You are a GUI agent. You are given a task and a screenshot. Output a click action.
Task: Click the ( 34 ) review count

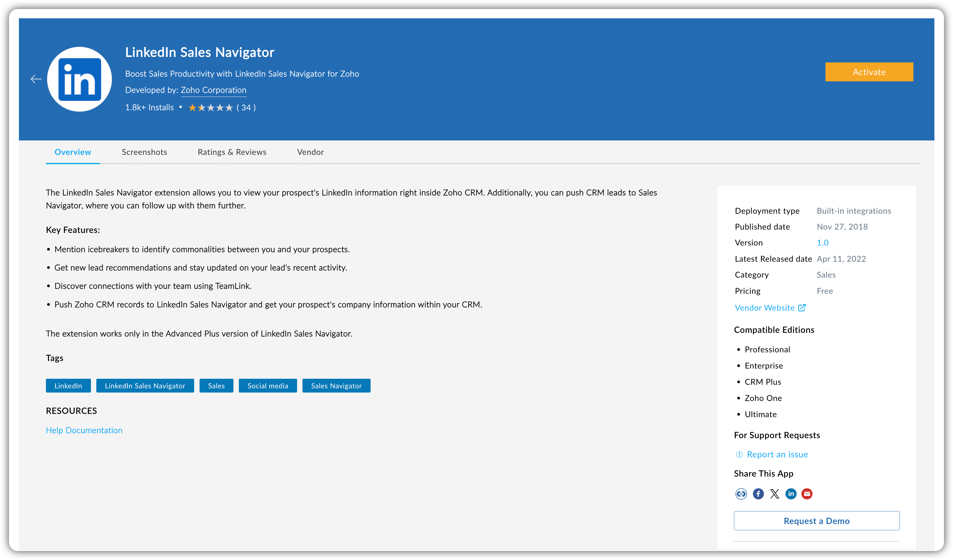[x=246, y=108]
